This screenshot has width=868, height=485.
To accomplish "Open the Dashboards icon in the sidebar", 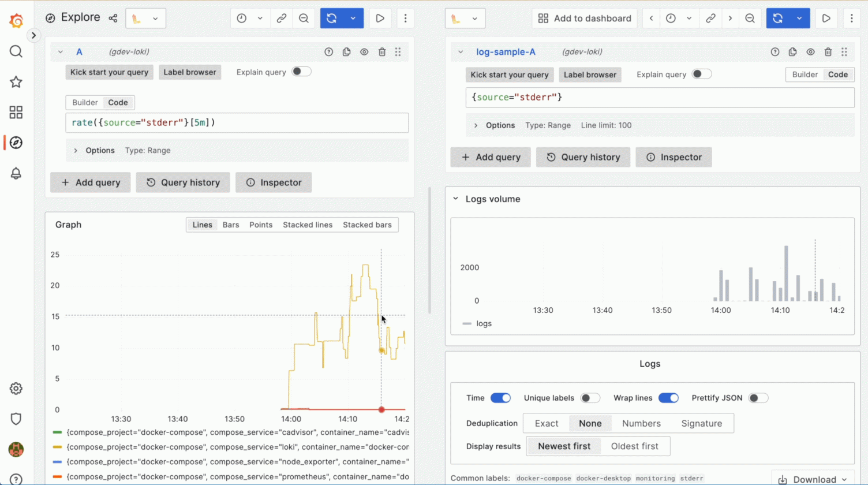I will pos(16,112).
